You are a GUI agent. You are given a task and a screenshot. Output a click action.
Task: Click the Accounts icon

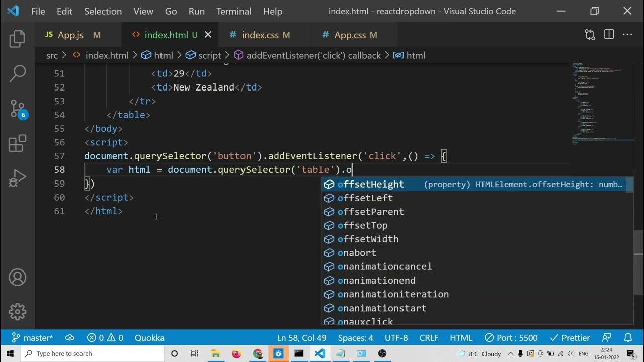click(17, 278)
